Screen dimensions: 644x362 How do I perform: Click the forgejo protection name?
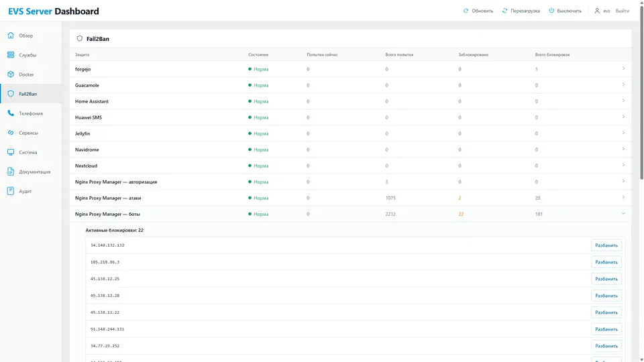[83, 69]
